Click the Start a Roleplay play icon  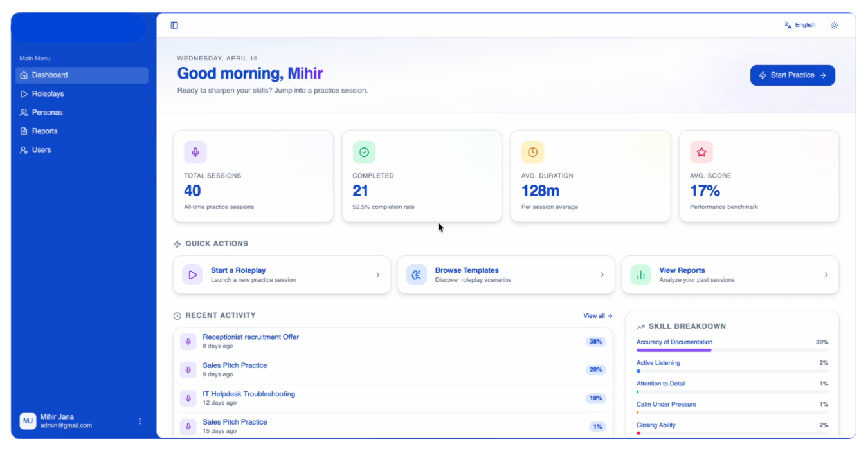click(192, 275)
